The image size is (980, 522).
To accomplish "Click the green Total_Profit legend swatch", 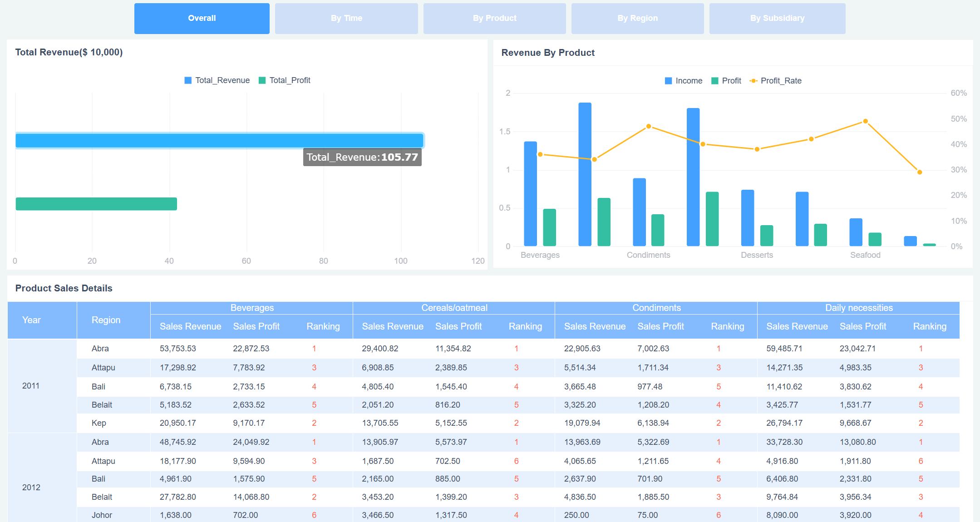I will [261, 80].
